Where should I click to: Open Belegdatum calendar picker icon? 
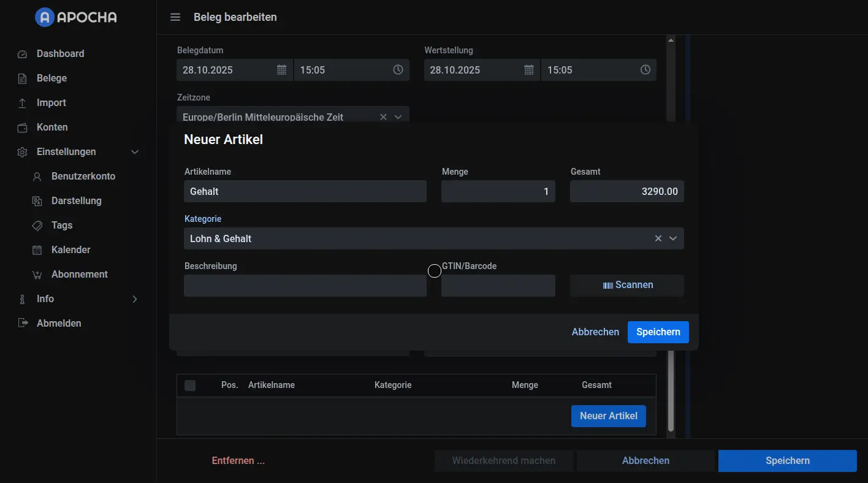281,70
